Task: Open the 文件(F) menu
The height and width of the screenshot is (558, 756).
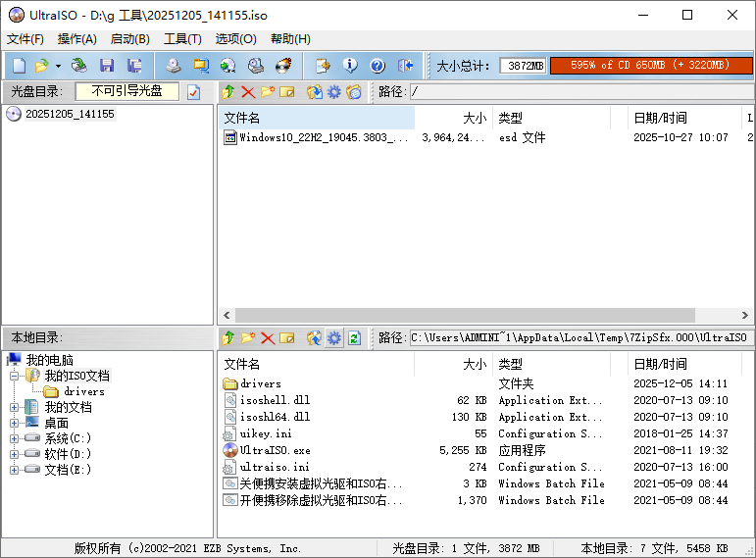Action: 25,39
